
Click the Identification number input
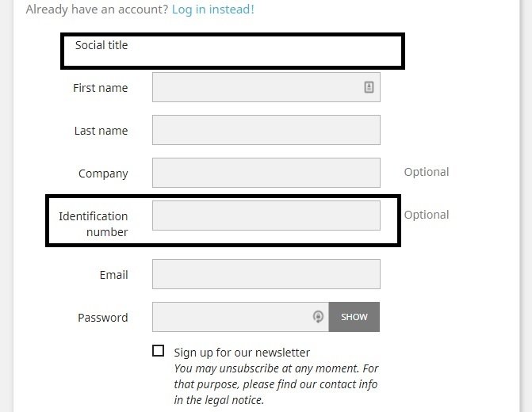(x=266, y=216)
